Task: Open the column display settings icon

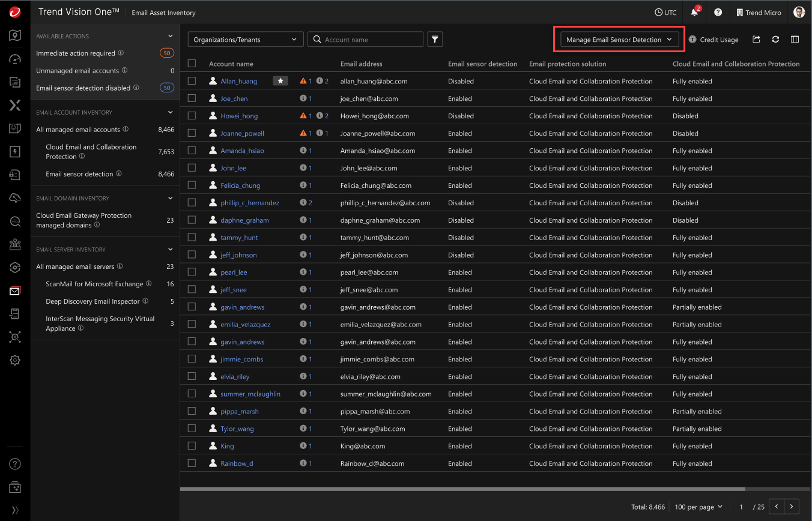Action: coord(795,39)
